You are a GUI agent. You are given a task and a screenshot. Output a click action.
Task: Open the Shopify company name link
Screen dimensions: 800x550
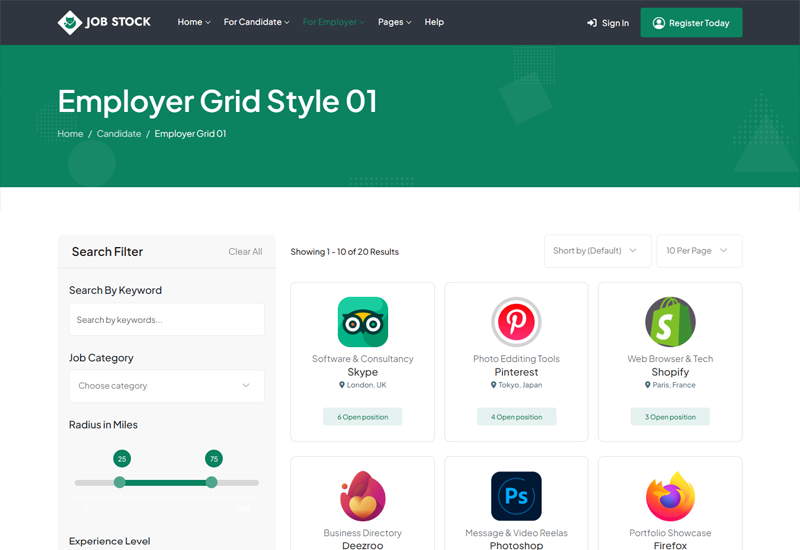[670, 372]
